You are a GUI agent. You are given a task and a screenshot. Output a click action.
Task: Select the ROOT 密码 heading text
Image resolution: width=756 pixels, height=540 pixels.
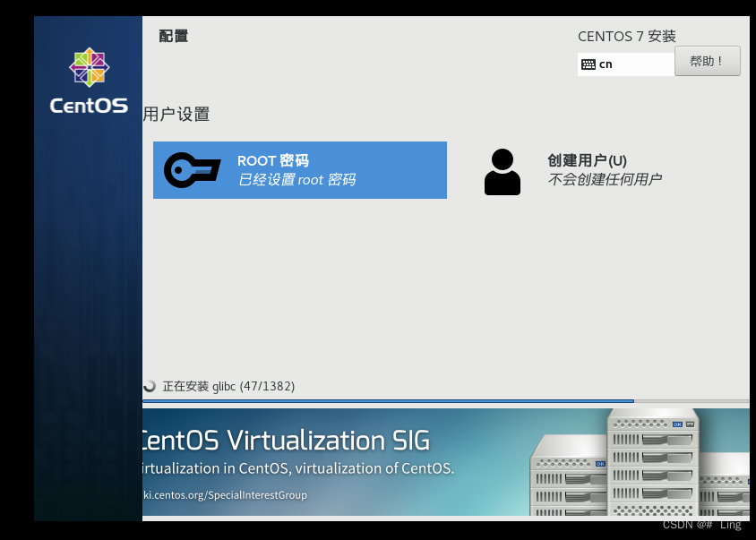point(273,160)
